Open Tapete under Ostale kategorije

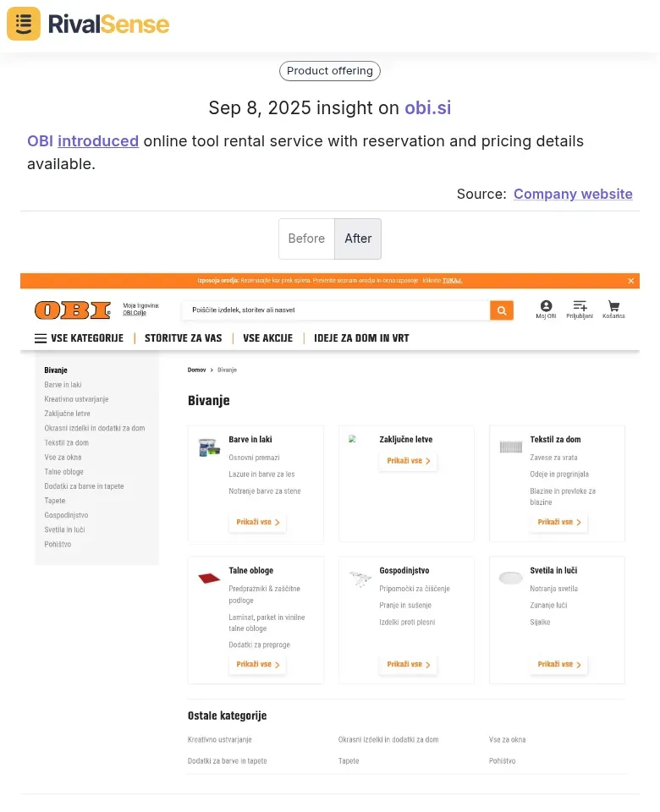349,761
